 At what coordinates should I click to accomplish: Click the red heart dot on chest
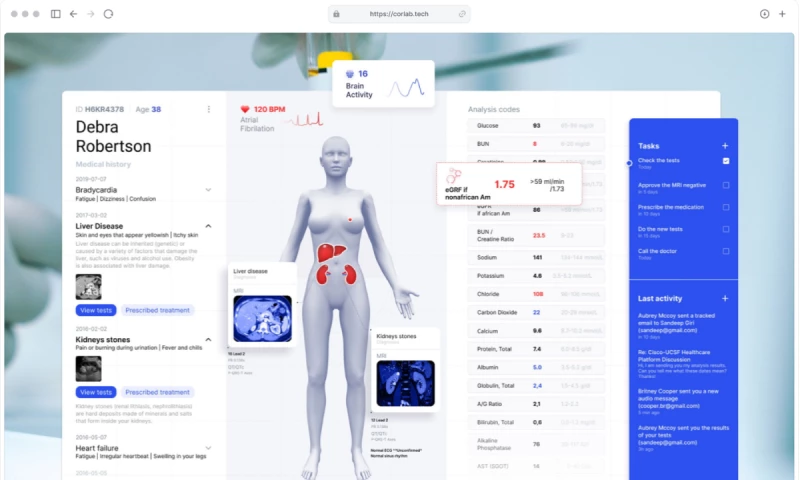[x=350, y=220]
